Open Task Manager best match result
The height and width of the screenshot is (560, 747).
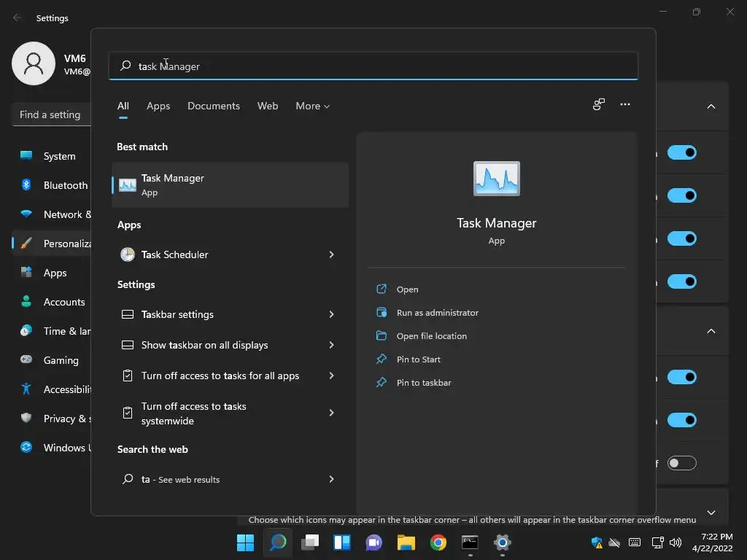pyautogui.click(x=230, y=184)
